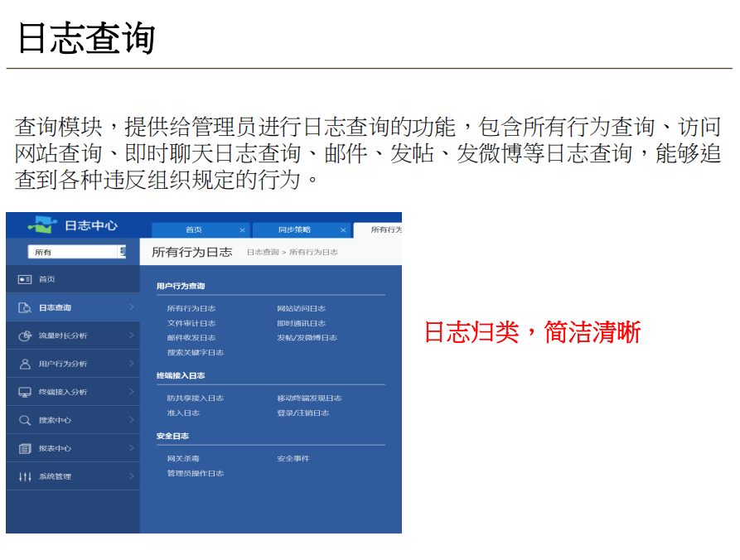Switch to the 同步策略 tab

pos(302,229)
